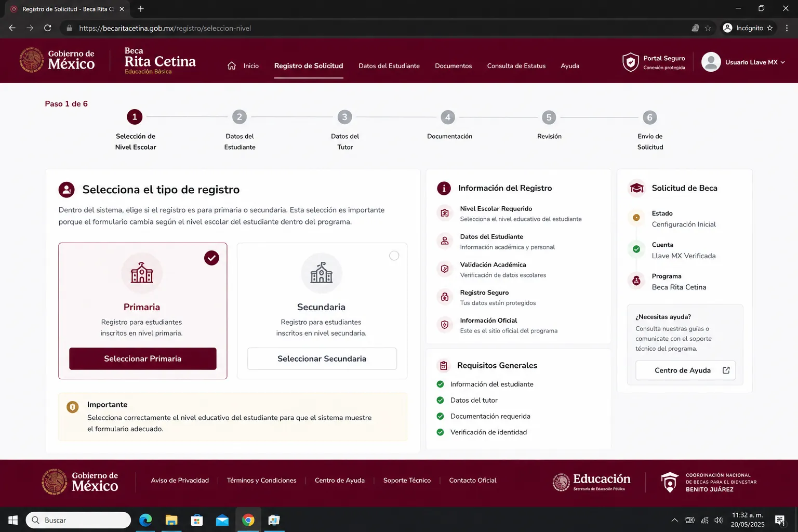This screenshot has height=532, width=798.
Task: Jump to step 3 Datos del Tutor
Action: 344,117
